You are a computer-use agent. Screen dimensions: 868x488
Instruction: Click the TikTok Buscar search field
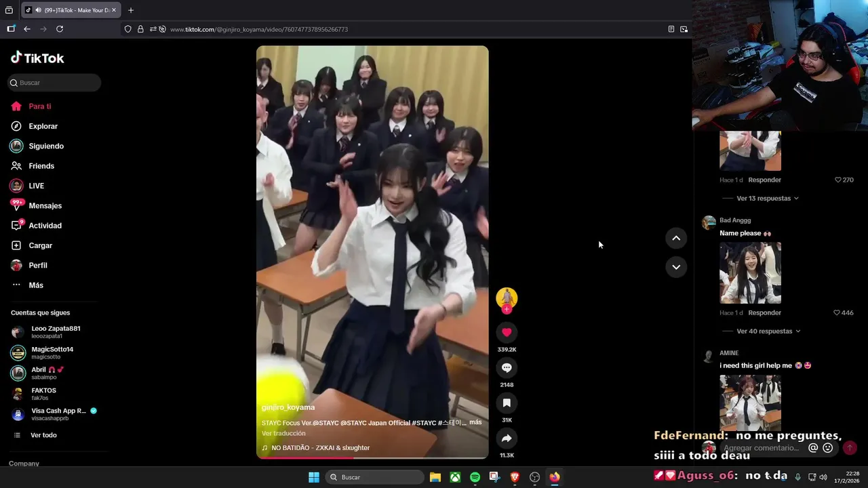click(54, 83)
